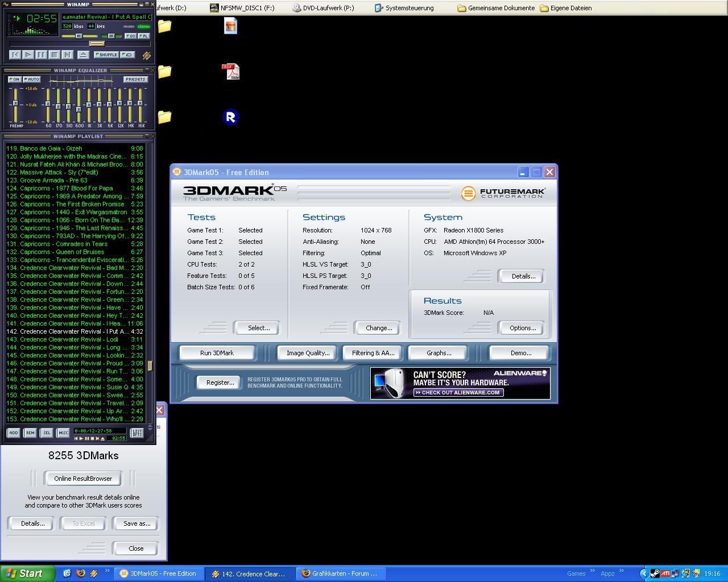728x582 pixels.
Task: Click the Alienware advertisement banner
Action: pyautogui.click(x=460, y=383)
